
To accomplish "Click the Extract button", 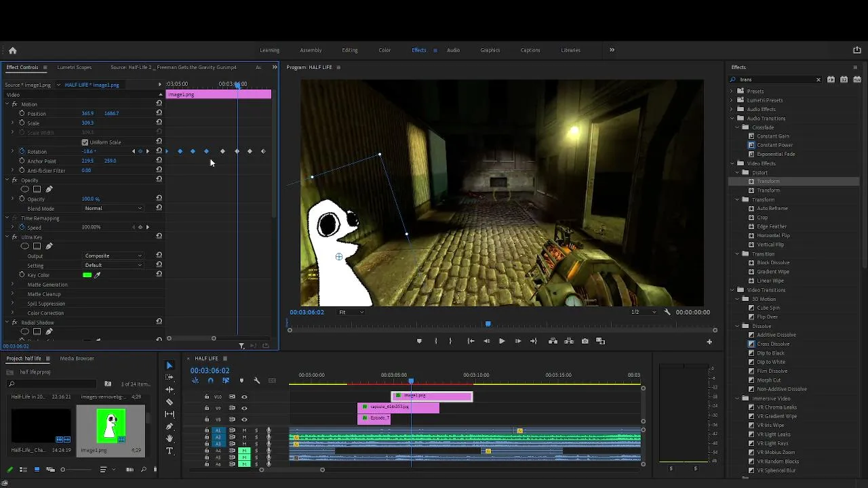I will pos(569,341).
